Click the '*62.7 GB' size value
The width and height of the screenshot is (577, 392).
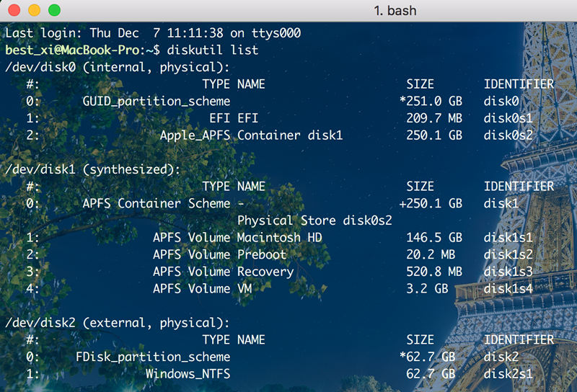tap(427, 357)
